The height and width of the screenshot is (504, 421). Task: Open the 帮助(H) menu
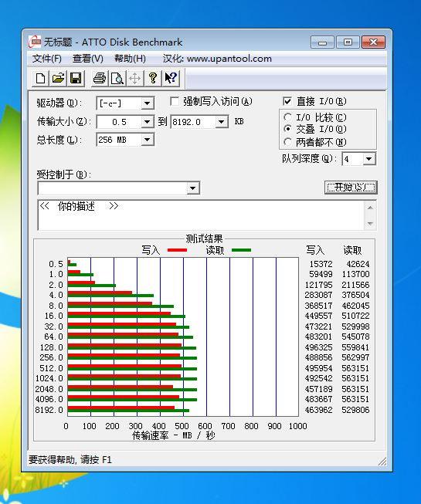[x=130, y=59]
